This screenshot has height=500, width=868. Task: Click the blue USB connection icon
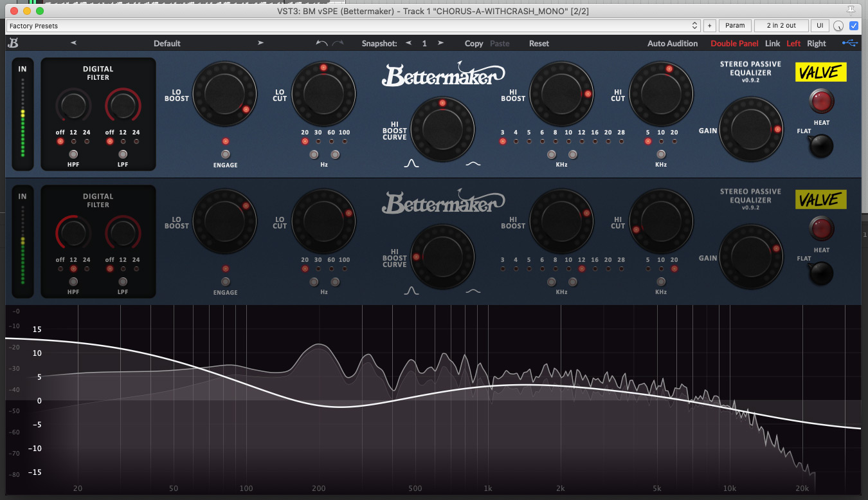pos(849,43)
